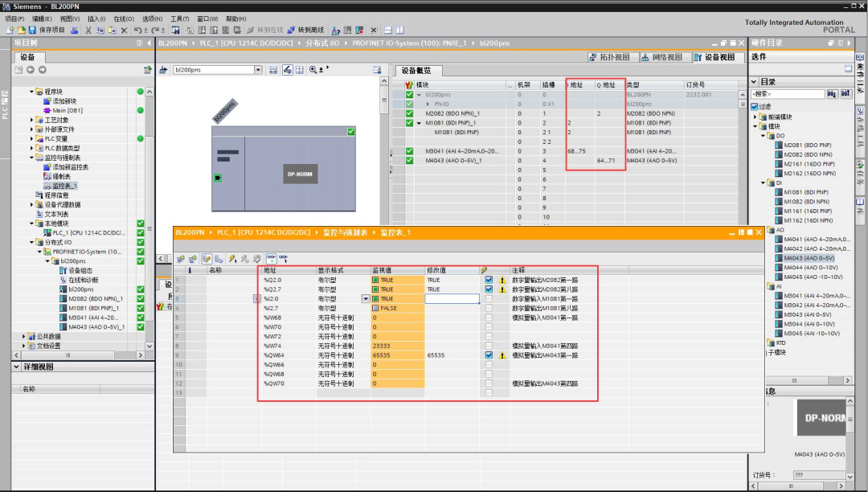This screenshot has width=868, height=492.
Task: Click search down icon in hardware catalog
Action: (832, 94)
